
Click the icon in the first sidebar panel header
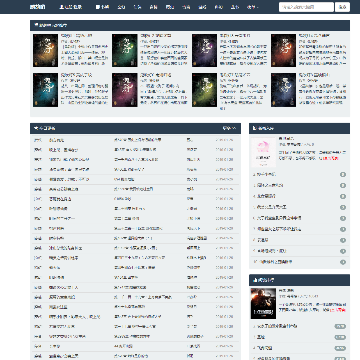point(255,128)
